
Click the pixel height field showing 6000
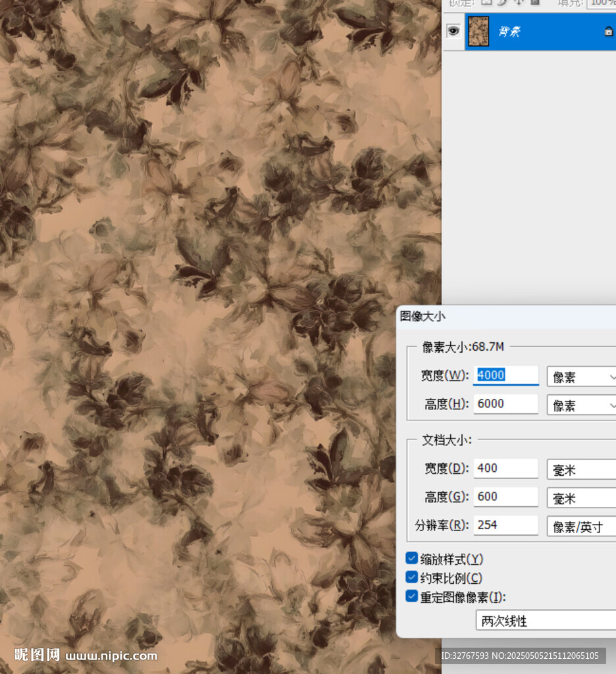point(505,404)
